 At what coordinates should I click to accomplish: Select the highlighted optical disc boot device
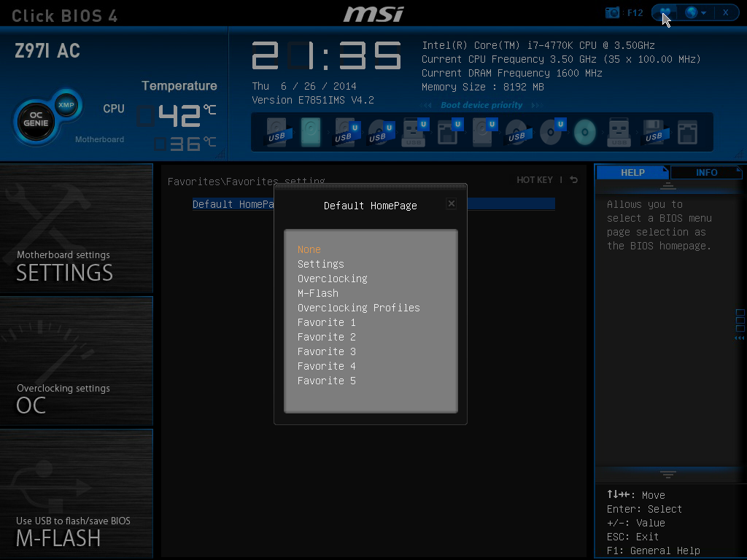(x=584, y=132)
